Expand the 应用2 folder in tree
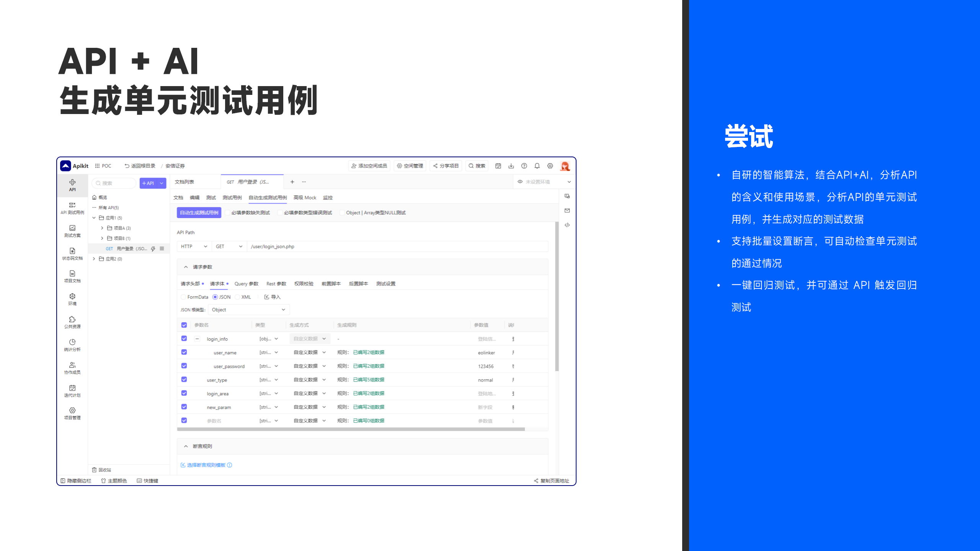 point(94,259)
